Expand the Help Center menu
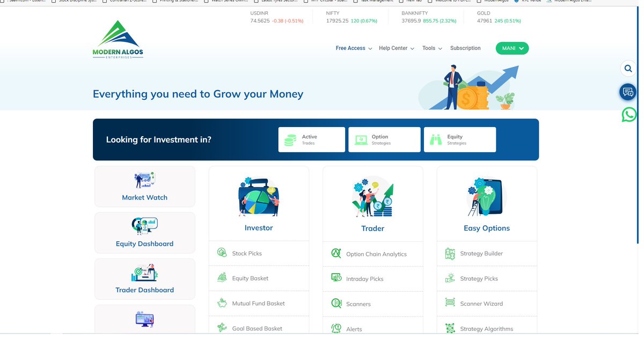This screenshot has height=362, width=644. pos(397,48)
